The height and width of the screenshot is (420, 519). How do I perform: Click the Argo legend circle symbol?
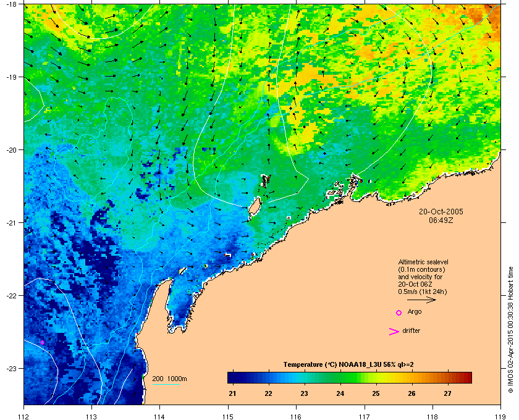pyautogui.click(x=399, y=313)
